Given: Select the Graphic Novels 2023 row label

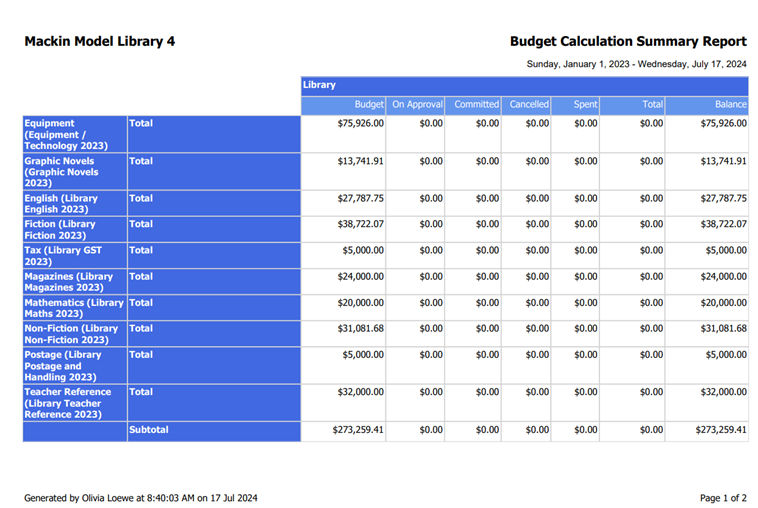Looking at the screenshot, I should coord(75,172).
